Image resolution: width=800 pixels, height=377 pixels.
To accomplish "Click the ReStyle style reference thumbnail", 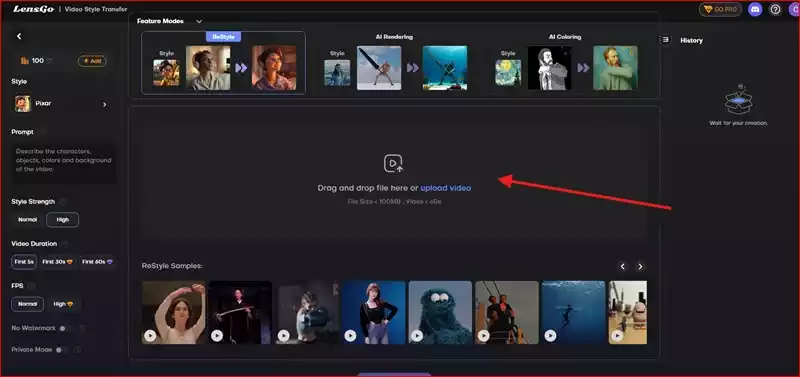I will pos(166,72).
